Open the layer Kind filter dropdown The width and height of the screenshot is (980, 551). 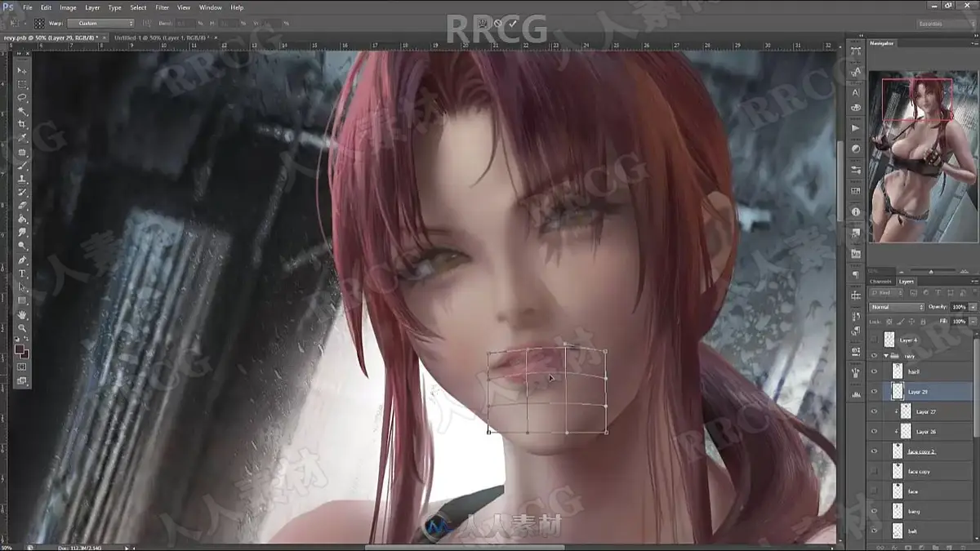pyautogui.click(x=887, y=294)
